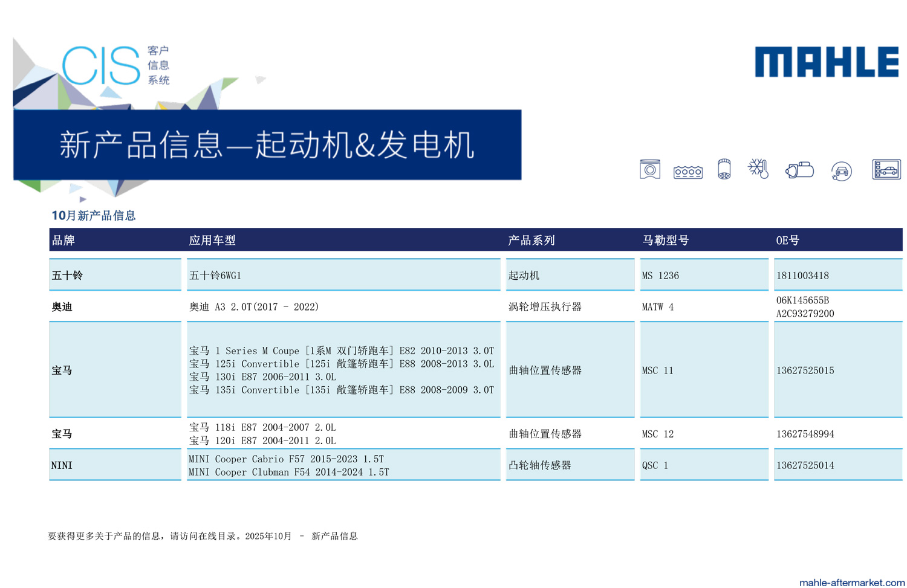Click the OE号 column header
This screenshot has height=588, width=907.
pos(787,241)
